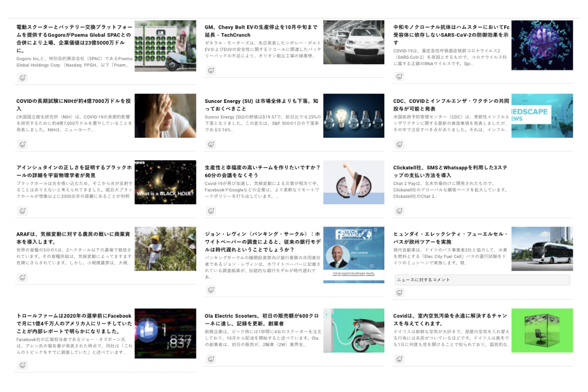588x392 pixels.
Task: Click the white Hyundai bus thumbnail
Action: coord(542,249)
